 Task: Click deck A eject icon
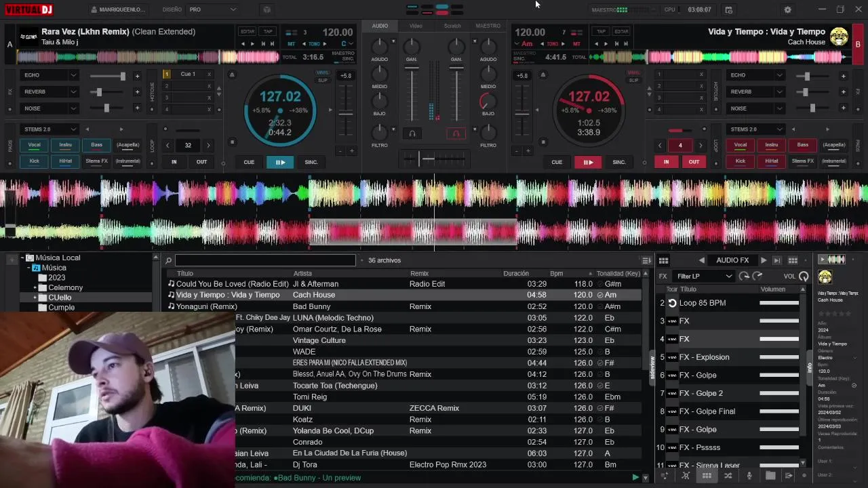pyautogui.click(x=232, y=75)
